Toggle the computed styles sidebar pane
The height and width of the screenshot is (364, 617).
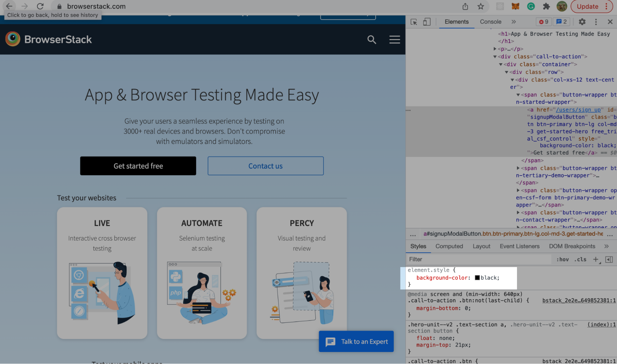click(x=609, y=259)
